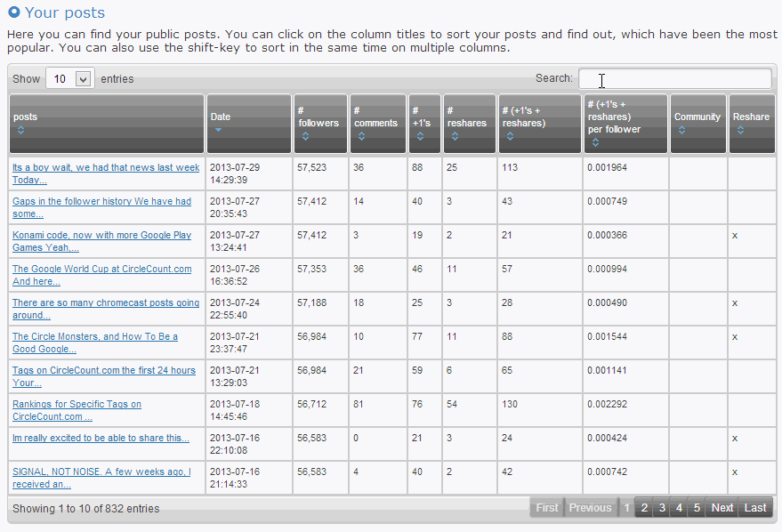Open 'There are so many chromecast posts' link
This screenshot has height=532, width=782.
106,309
